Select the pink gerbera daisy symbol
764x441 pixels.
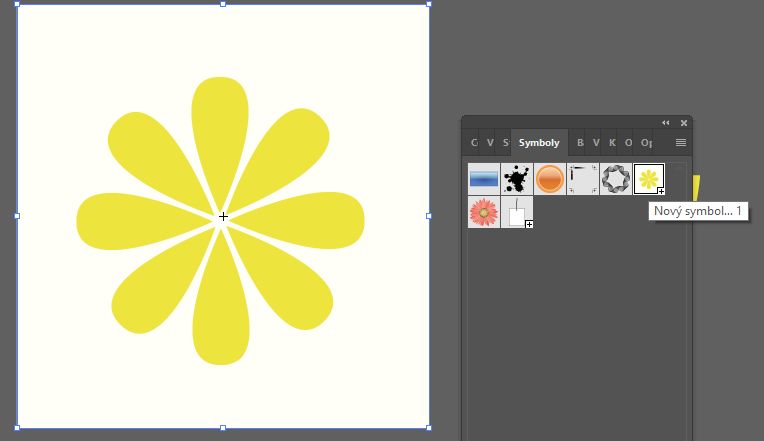coord(484,212)
